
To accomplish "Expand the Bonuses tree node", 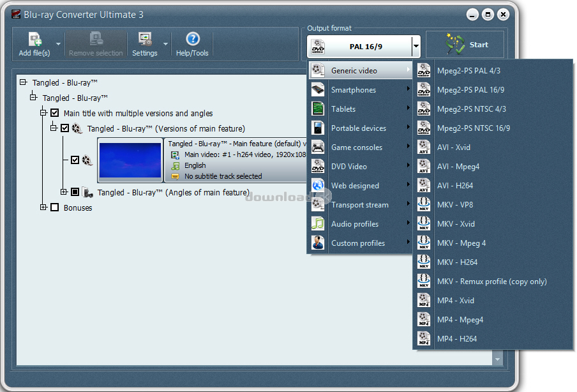I will [x=44, y=207].
